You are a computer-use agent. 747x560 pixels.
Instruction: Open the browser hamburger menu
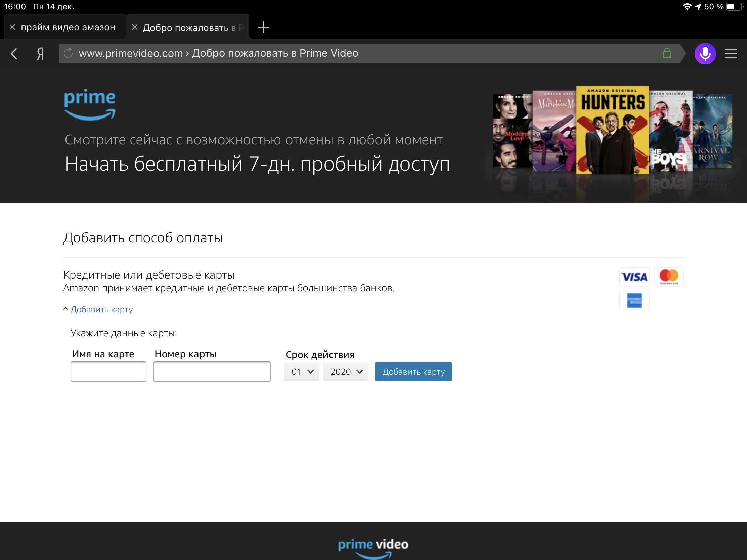(731, 53)
